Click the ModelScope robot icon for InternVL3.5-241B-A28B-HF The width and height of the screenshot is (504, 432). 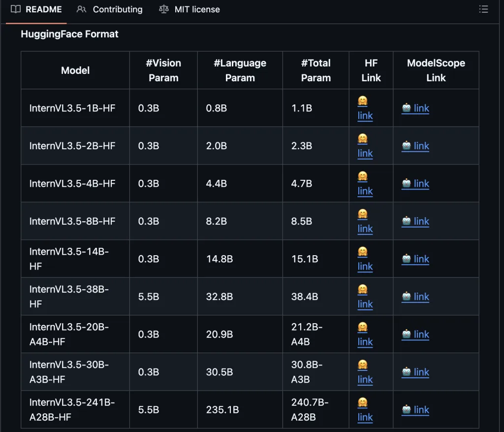click(406, 409)
